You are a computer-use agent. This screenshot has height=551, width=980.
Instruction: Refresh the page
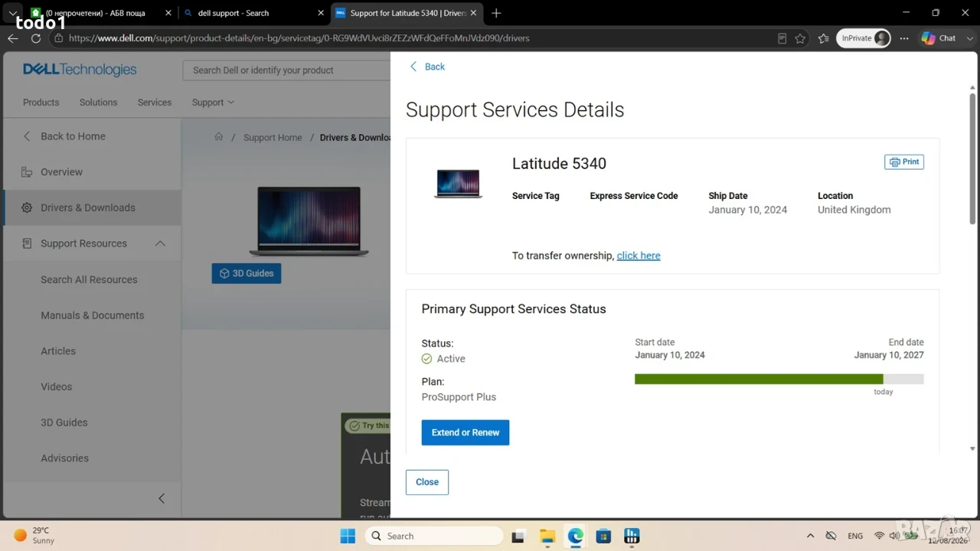point(35,38)
